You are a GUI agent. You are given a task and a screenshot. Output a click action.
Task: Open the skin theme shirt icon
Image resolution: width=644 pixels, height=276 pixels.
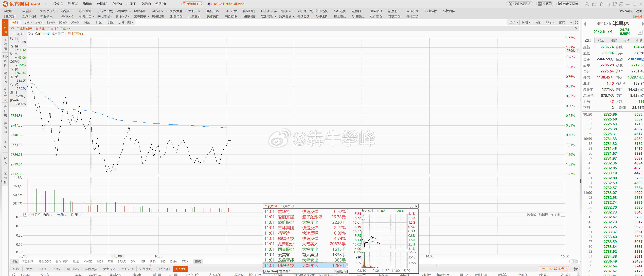[x=615, y=4]
